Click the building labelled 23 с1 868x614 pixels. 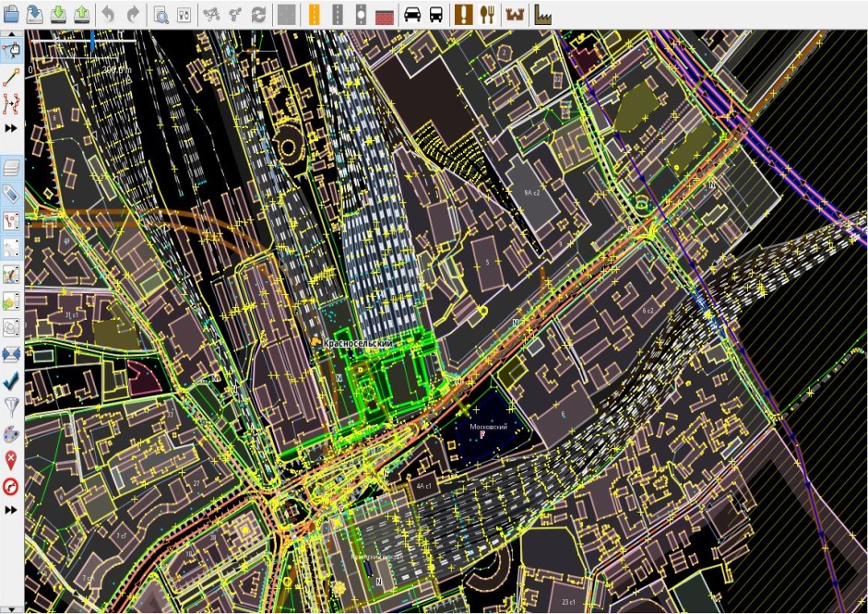coord(568,602)
